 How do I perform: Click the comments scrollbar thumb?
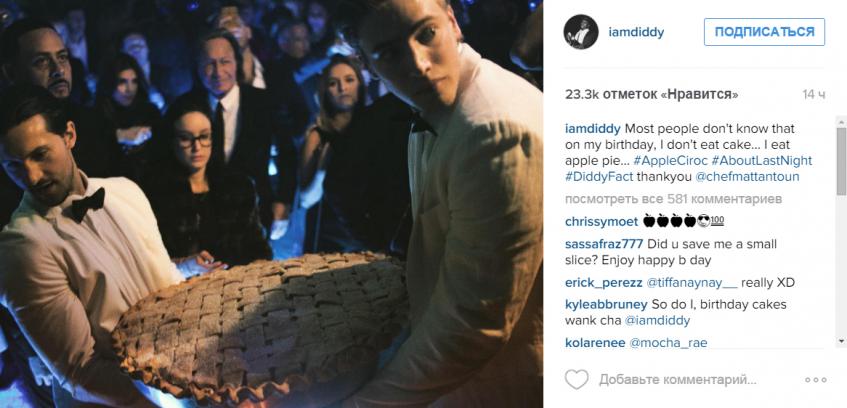pos(841,160)
